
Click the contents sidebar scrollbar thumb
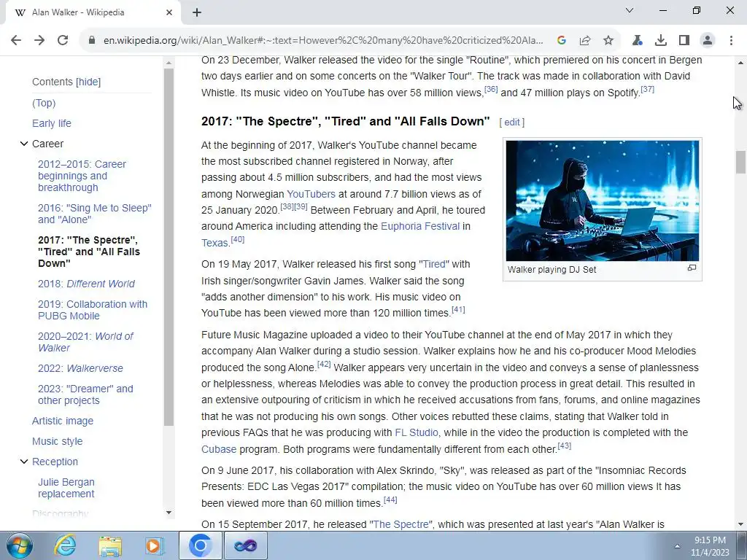169,247
